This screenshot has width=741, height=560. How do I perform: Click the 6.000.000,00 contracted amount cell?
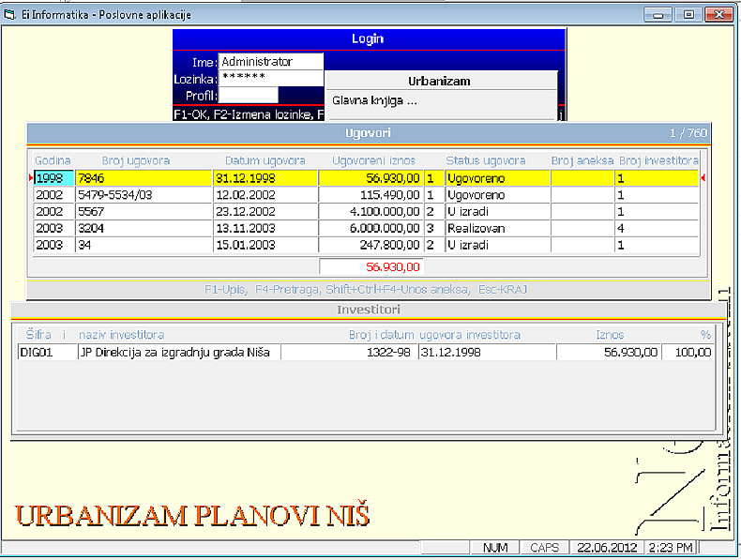(371, 228)
